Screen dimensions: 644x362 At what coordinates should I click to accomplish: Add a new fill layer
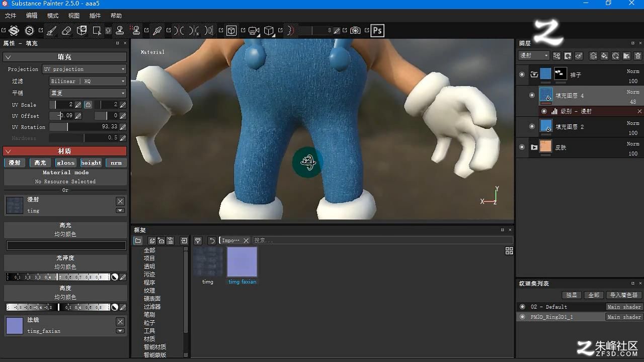tap(604, 56)
